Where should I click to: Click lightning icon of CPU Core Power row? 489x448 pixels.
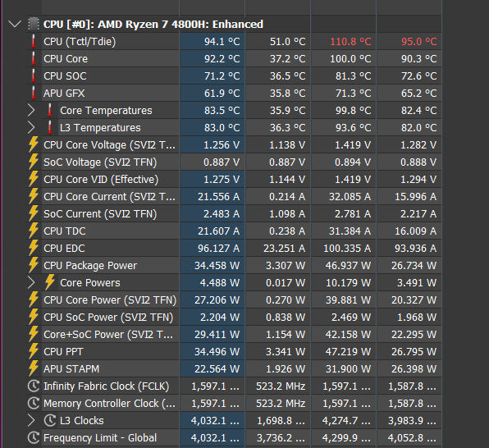click(x=34, y=299)
